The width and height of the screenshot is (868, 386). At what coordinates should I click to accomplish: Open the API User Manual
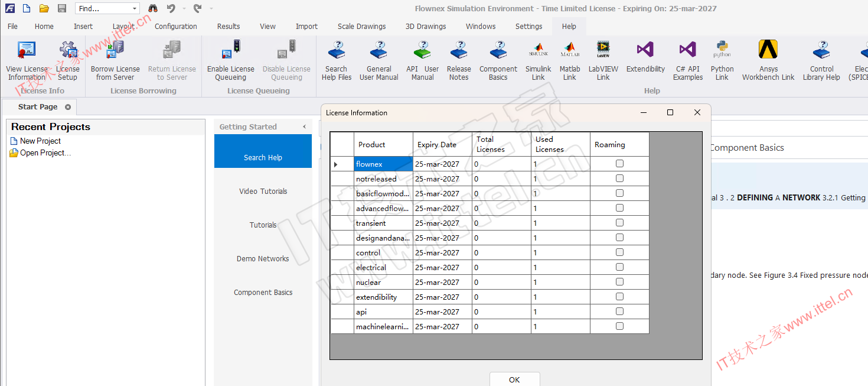point(423,61)
